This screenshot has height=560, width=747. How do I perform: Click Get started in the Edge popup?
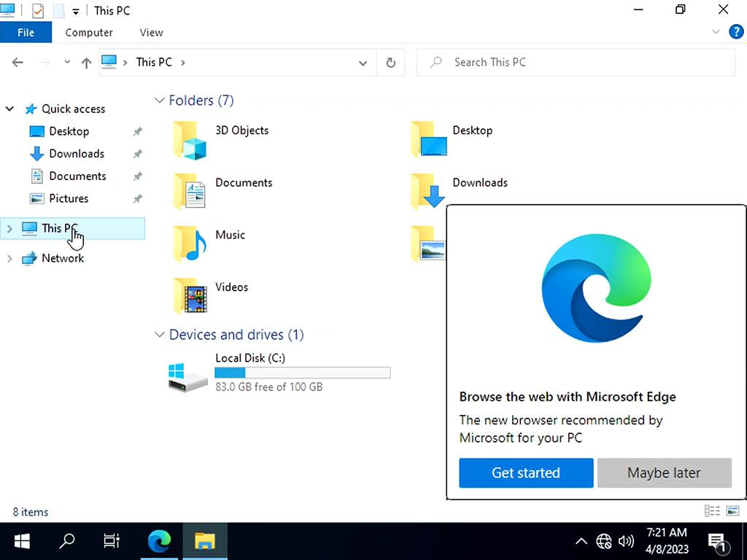[x=526, y=472]
